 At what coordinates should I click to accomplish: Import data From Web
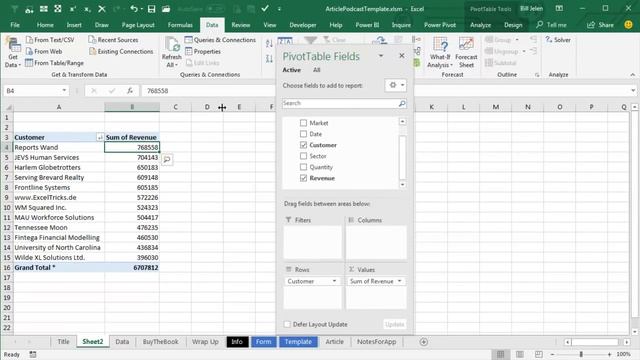point(44,51)
